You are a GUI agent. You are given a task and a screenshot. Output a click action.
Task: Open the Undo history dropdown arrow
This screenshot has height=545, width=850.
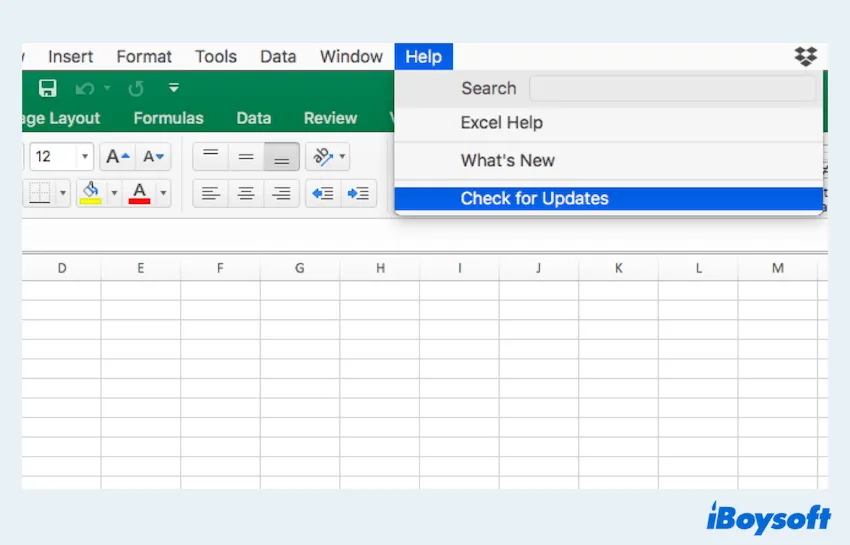pyautogui.click(x=107, y=88)
